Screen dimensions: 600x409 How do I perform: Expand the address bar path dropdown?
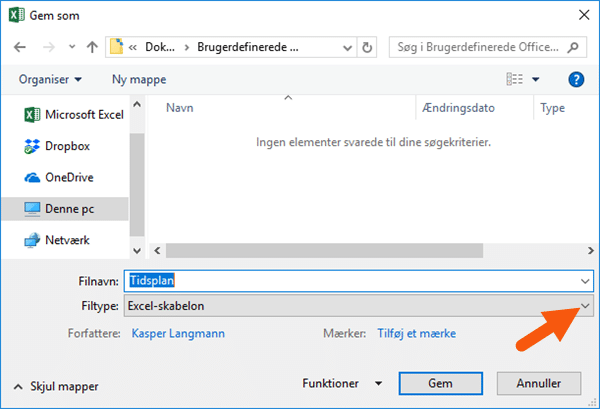(x=347, y=48)
